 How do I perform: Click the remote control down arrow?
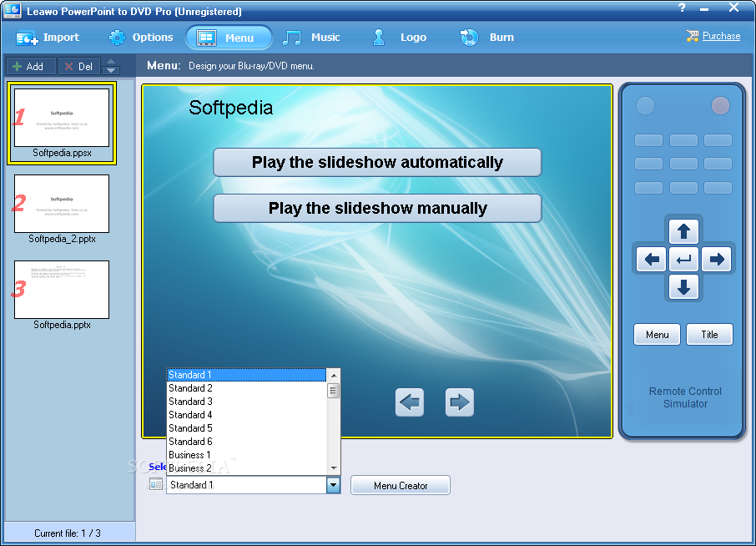pyautogui.click(x=683, y=287)
